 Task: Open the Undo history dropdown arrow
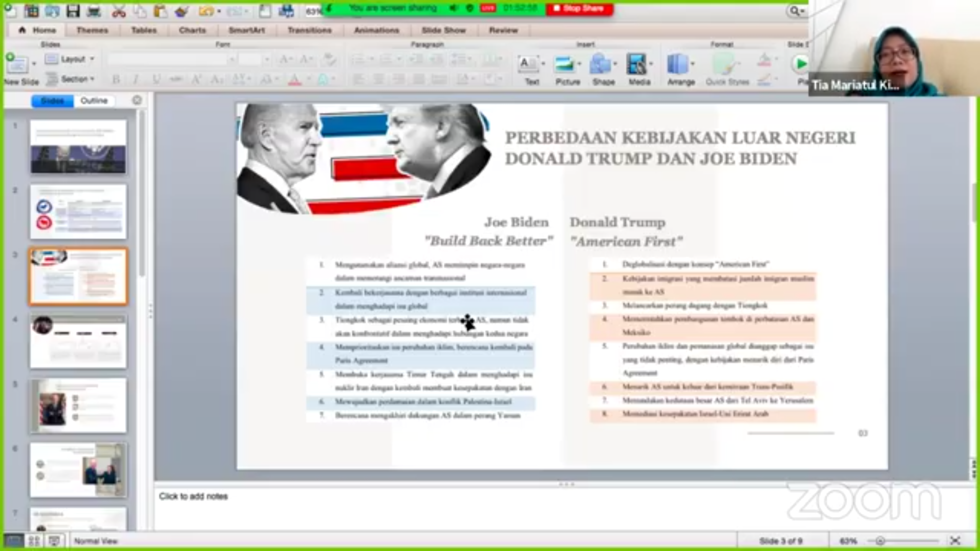click(219, 12)
